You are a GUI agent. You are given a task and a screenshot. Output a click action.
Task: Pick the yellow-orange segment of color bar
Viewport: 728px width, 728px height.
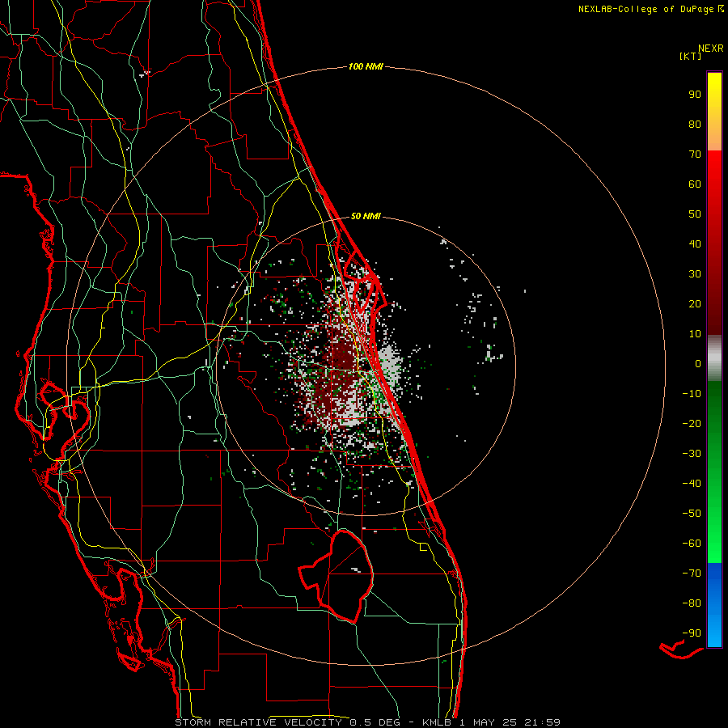[x=714, y=112]
